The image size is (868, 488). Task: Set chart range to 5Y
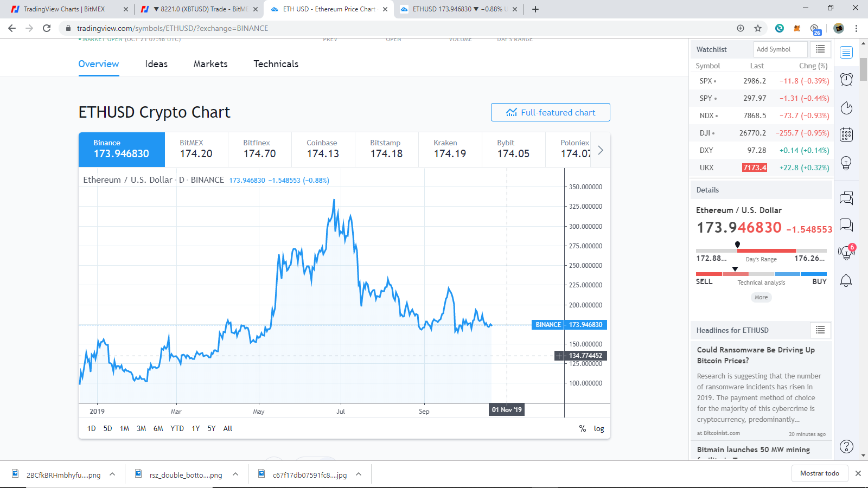point(212,428)
